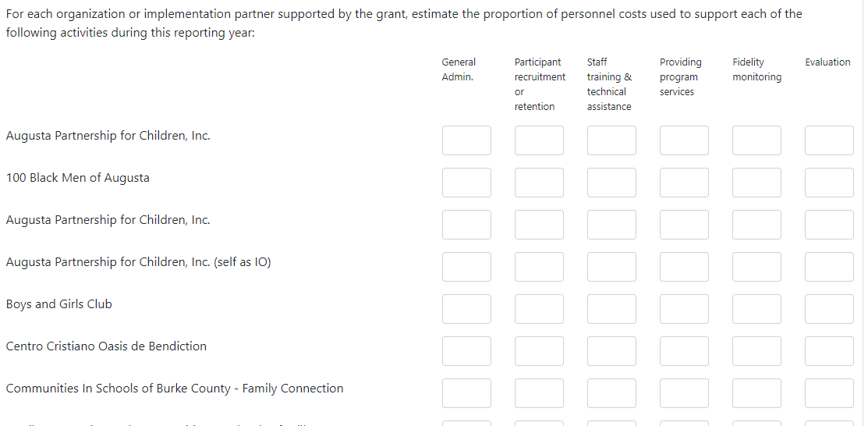Focus Fidelity monitoring field for 100 Black Men of Augusta
Viewport: 868px width, 426px height.
(756, 183)
